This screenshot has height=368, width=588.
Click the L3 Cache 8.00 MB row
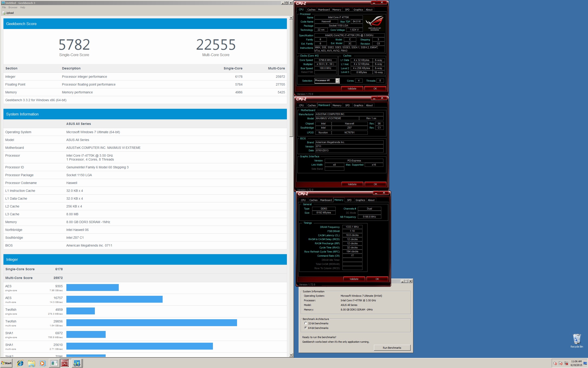[145, 214]
